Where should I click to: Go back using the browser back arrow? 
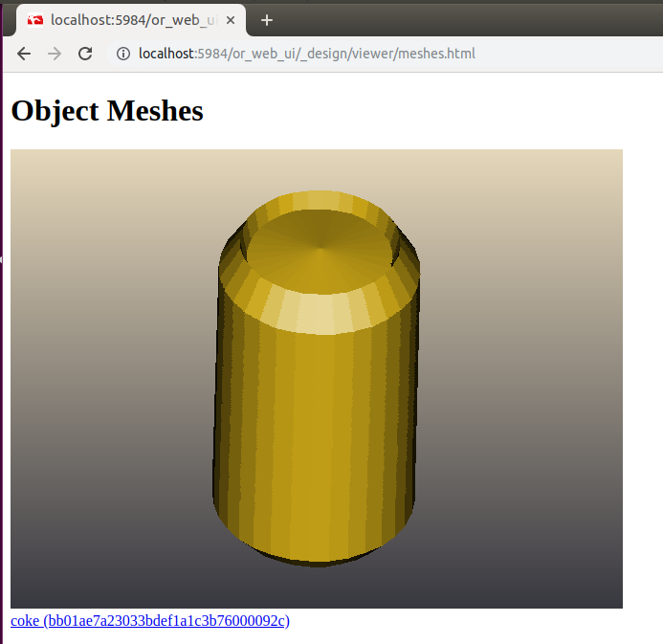pos(24,54)
